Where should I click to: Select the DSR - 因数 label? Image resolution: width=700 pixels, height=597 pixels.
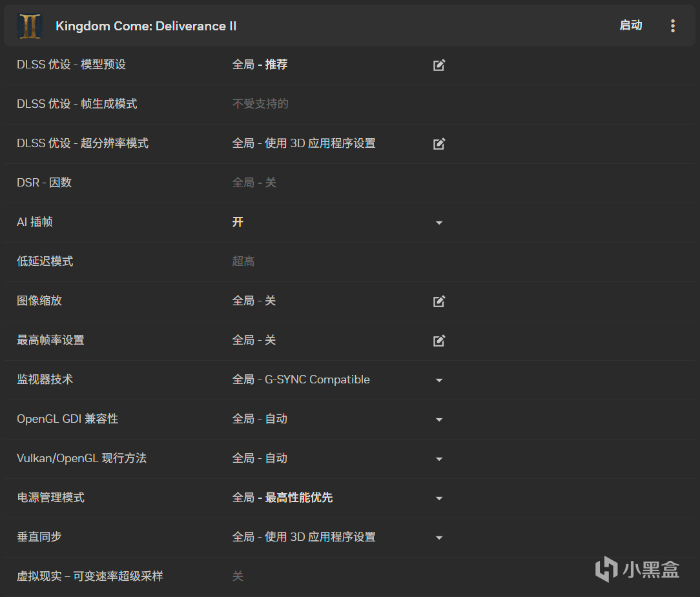tap(44, 183)
